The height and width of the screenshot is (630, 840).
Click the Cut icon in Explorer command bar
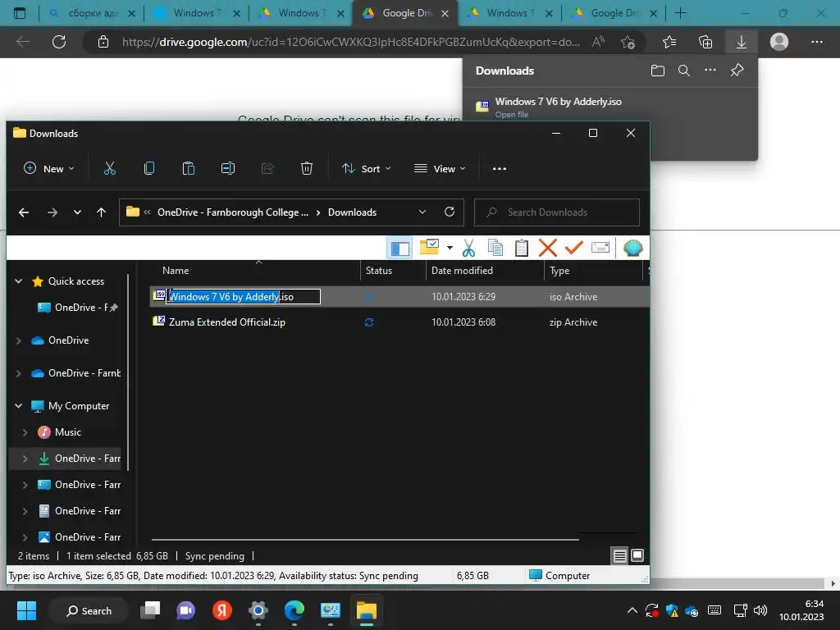(x=109, y=169)
